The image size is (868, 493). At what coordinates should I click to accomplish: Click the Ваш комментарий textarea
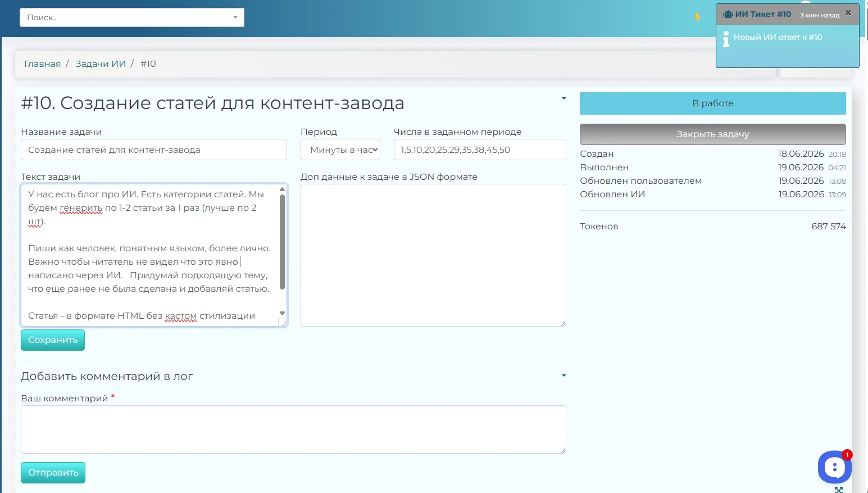[x=293, y=429]
